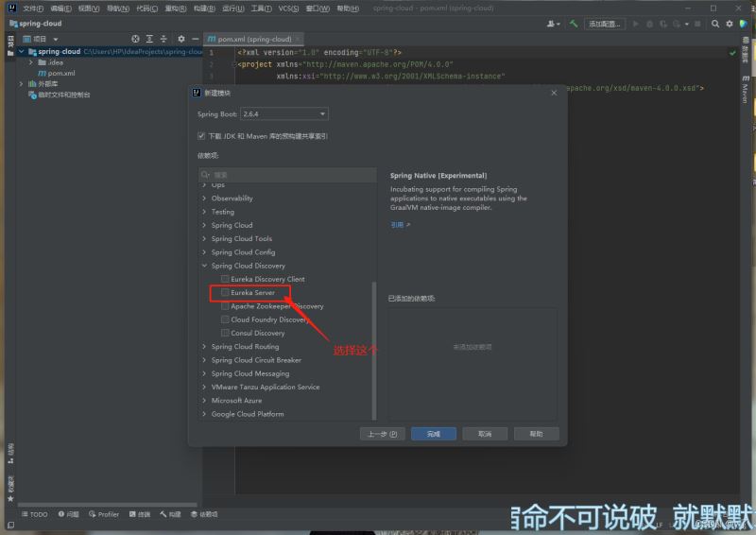The width and height of the screenshot is (756, 535).
Task: Open the 构建 (Build) tool window
Action: click(170, 514)
